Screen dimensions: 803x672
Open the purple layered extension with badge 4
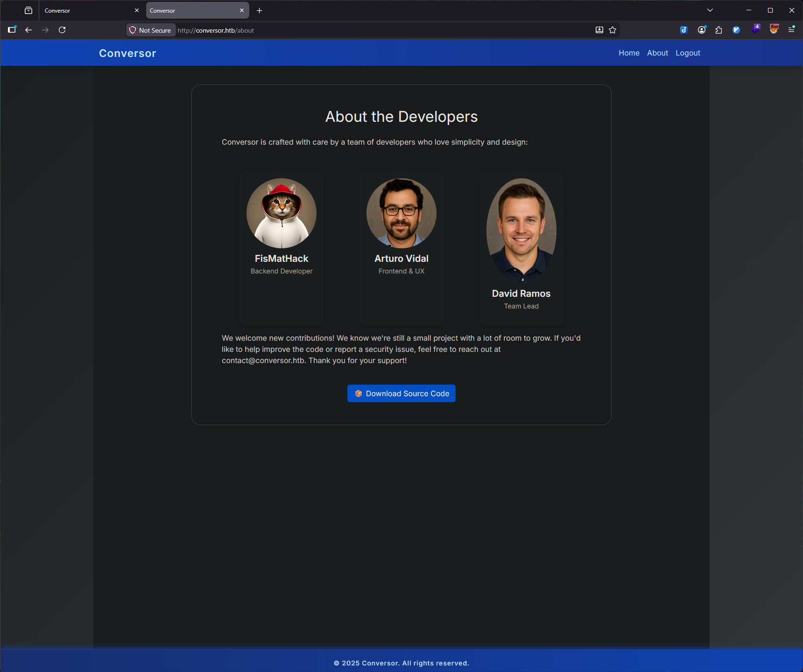tap(755, 29)
